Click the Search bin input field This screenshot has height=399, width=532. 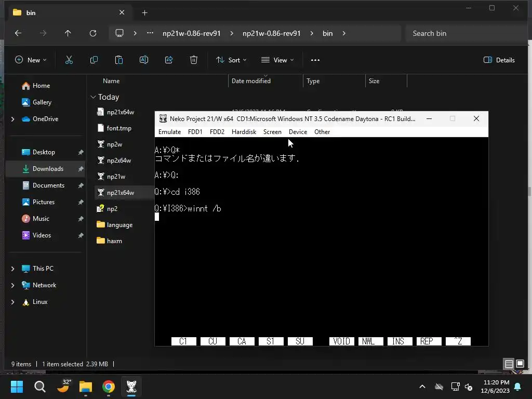(x=465, y=33)
